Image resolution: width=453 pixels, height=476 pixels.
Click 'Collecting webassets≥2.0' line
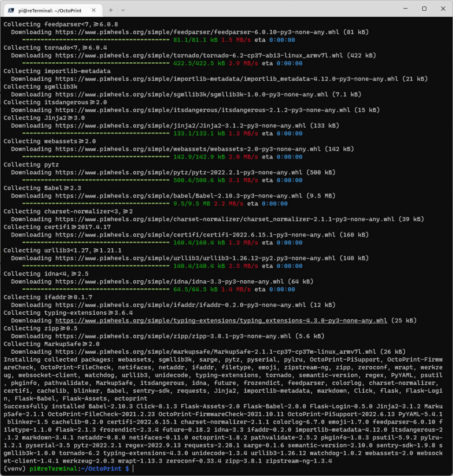tap(50, 141)
